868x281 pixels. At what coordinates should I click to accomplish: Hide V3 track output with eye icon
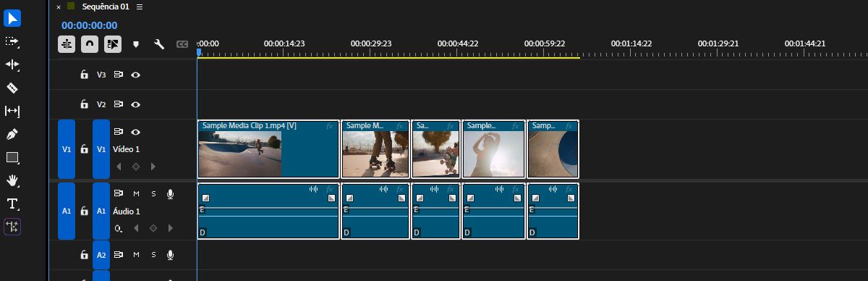coord(135,75)
